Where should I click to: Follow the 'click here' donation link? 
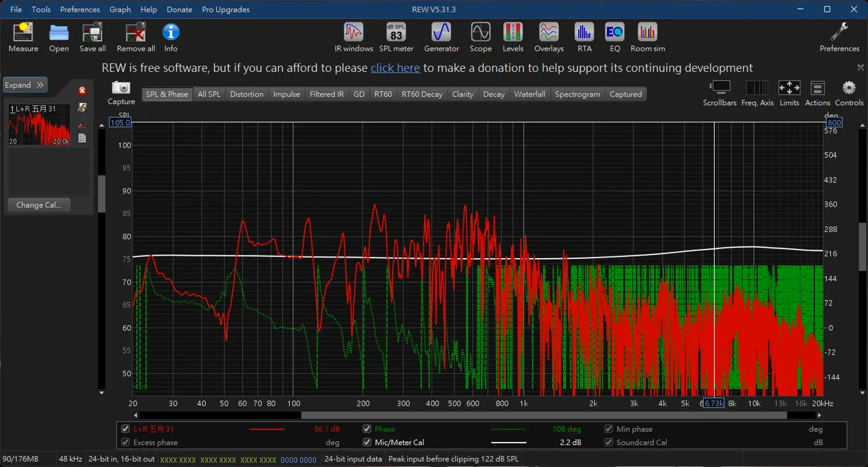click(395, 68)
